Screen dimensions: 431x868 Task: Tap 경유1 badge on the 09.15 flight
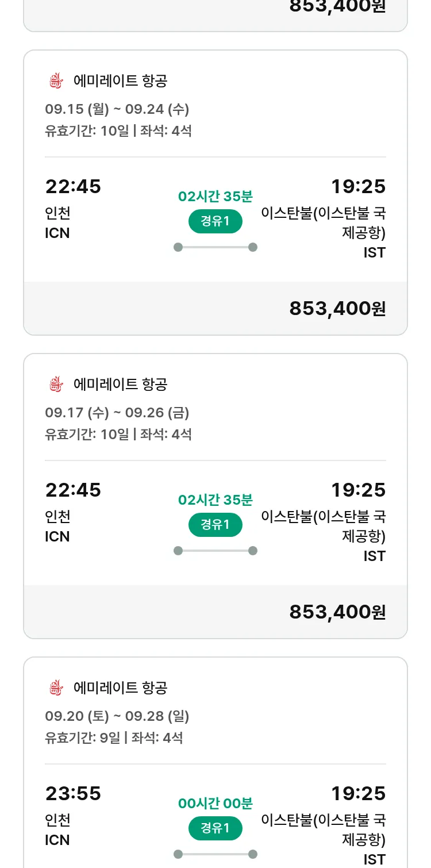pos(215,221)
